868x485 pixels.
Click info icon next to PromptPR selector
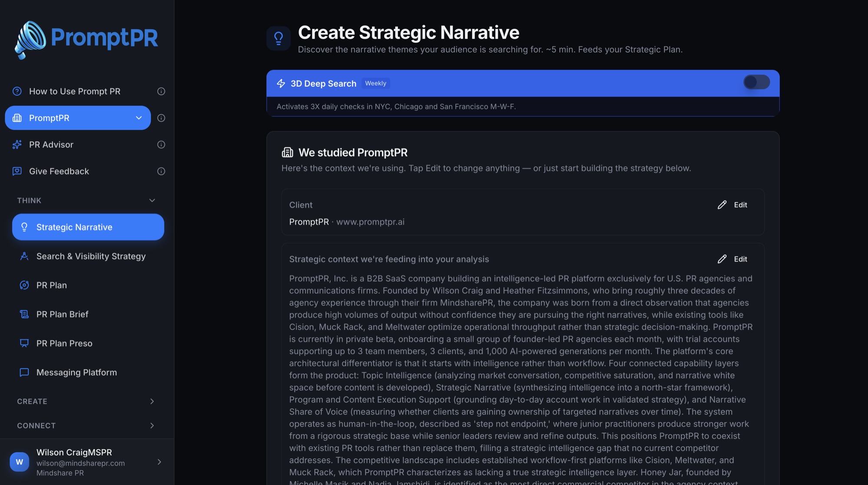pyautogui.click(x=161, y=118)
